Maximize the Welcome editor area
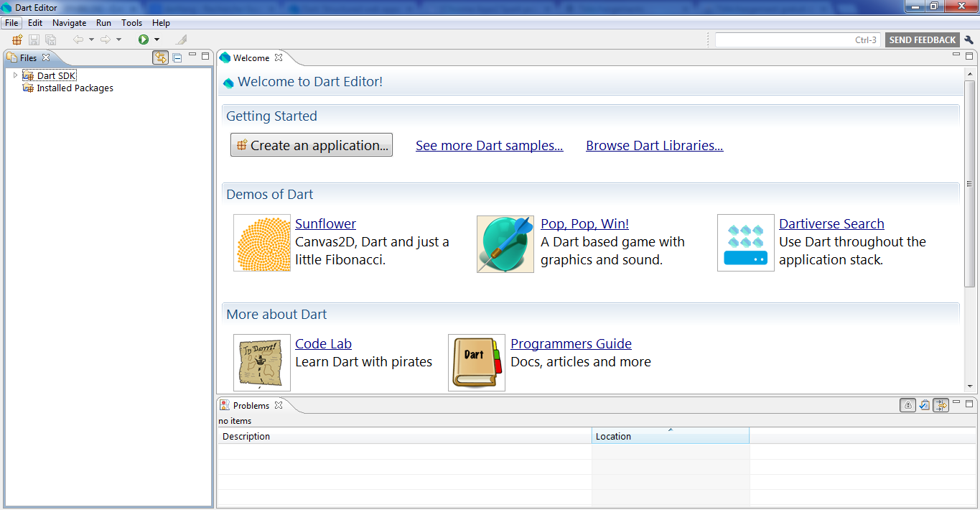 coord(969,55)
